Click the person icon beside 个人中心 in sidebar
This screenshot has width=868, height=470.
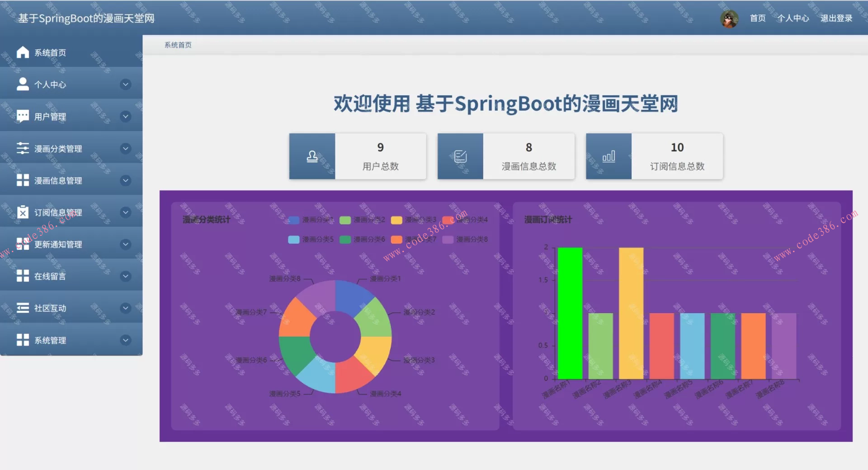click(x=23, y=84)
